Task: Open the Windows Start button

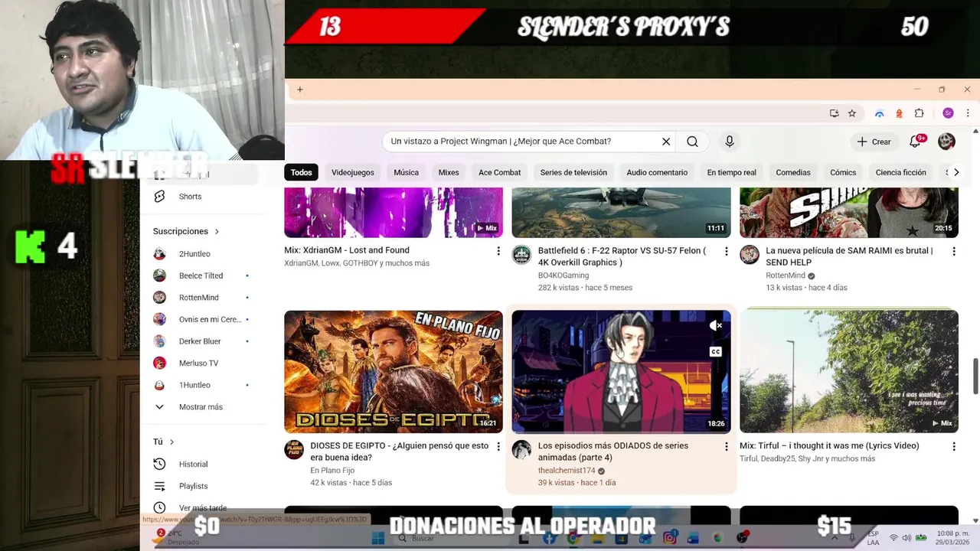Action: tap(378, 538)
